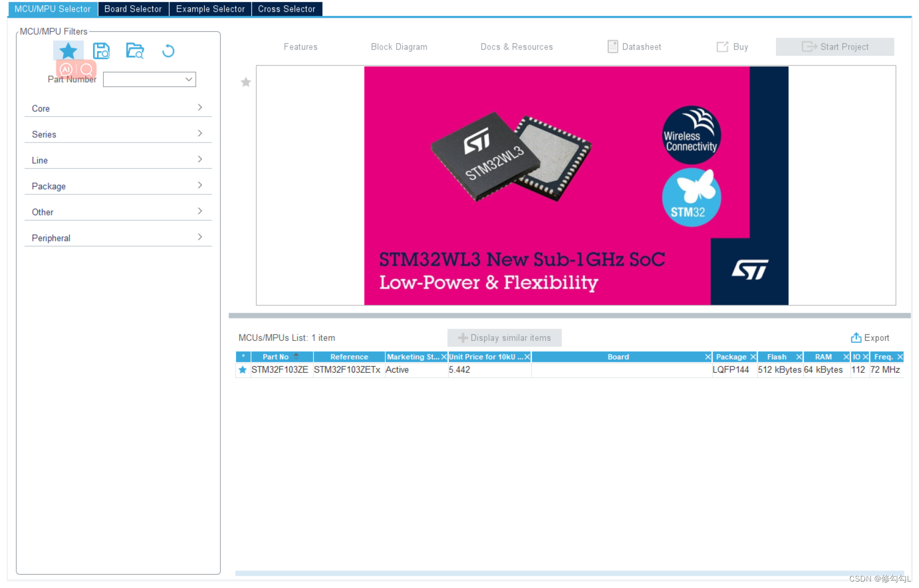Sort by the Reference column header
919x588 pixels.
(349, 357)
